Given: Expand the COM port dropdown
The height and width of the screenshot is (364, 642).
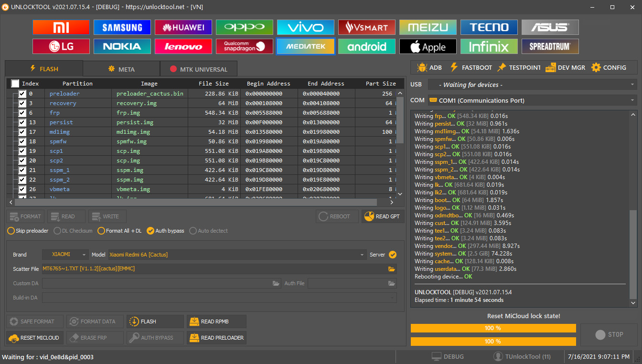Looking at the screenshot, I should [532, 100].
